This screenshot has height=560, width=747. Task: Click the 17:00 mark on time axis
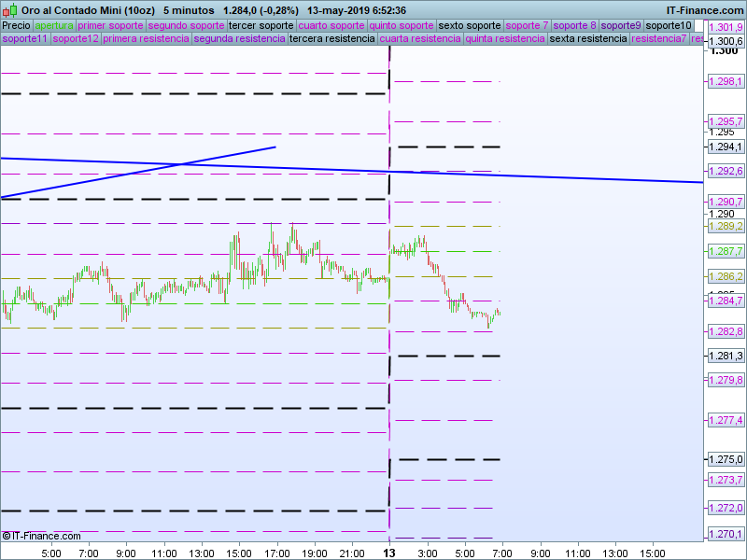click(276, 553)
